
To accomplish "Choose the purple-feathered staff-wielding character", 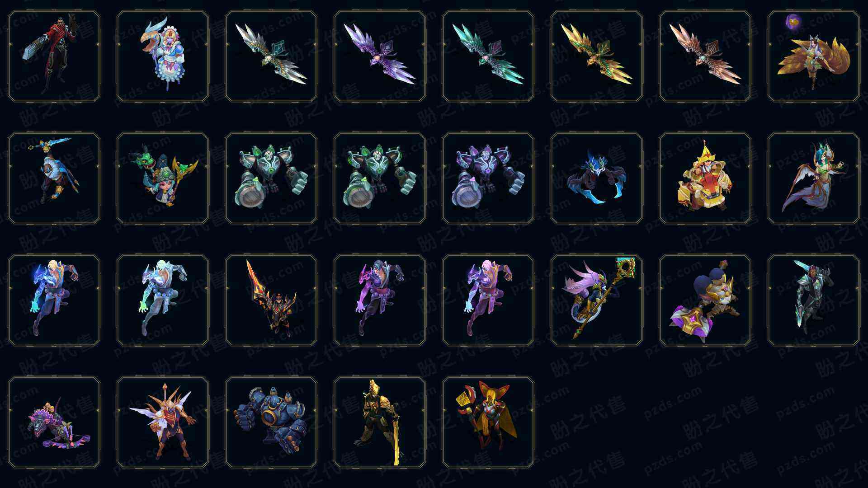I will click(x=597, y=300).
